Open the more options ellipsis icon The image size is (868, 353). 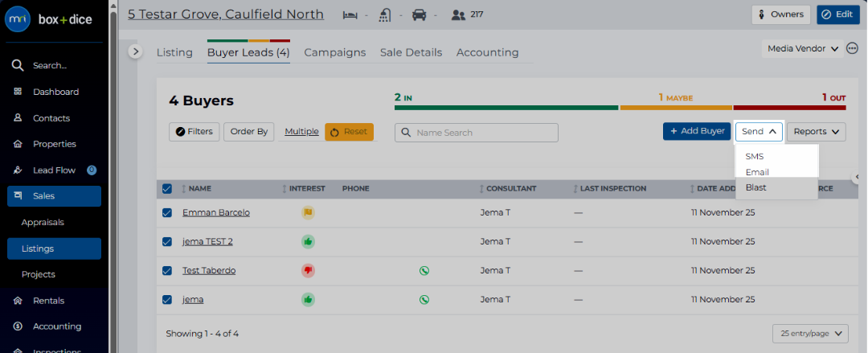tap(853, 49)
